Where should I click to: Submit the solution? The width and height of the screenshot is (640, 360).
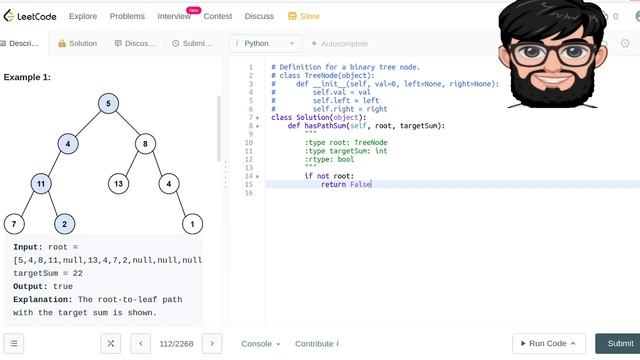[x=618, y=344]
